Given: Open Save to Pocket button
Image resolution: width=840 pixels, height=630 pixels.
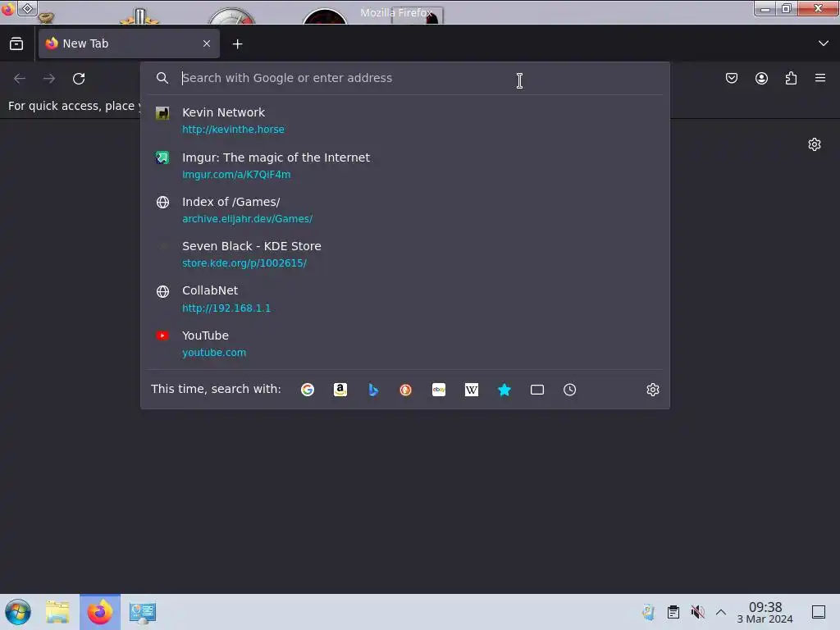Looking at the screenshot, I should click(731, 78).
